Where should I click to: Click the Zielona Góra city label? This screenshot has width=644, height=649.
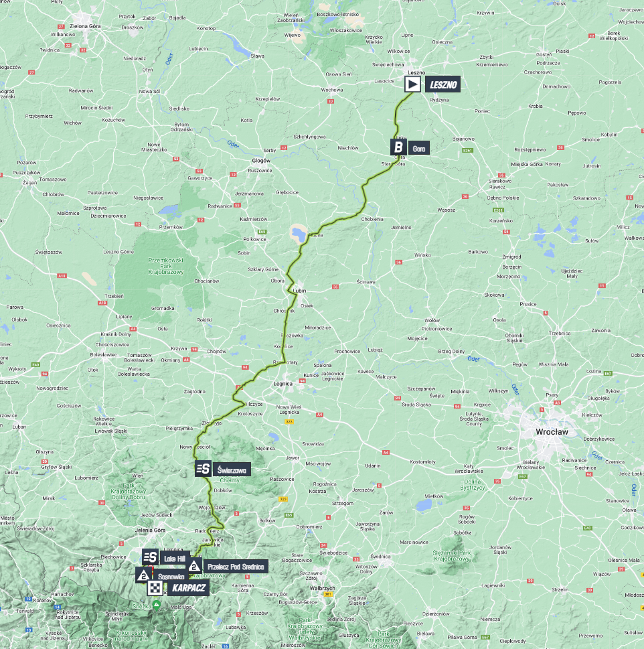[85, 26]
